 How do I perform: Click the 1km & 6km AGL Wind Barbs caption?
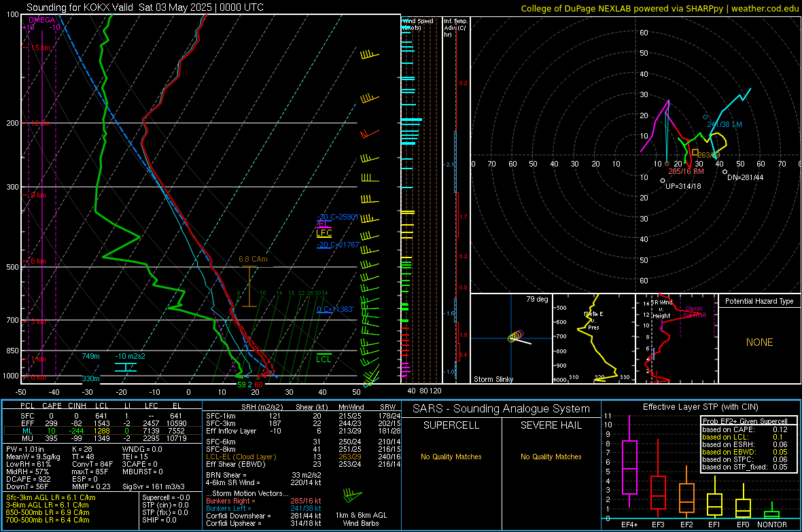coord(361,519)
